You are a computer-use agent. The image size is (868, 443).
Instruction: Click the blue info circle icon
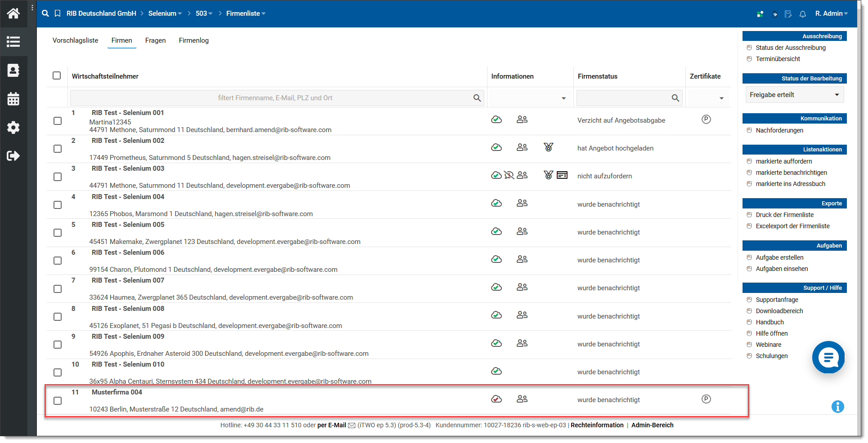[838, 407]
